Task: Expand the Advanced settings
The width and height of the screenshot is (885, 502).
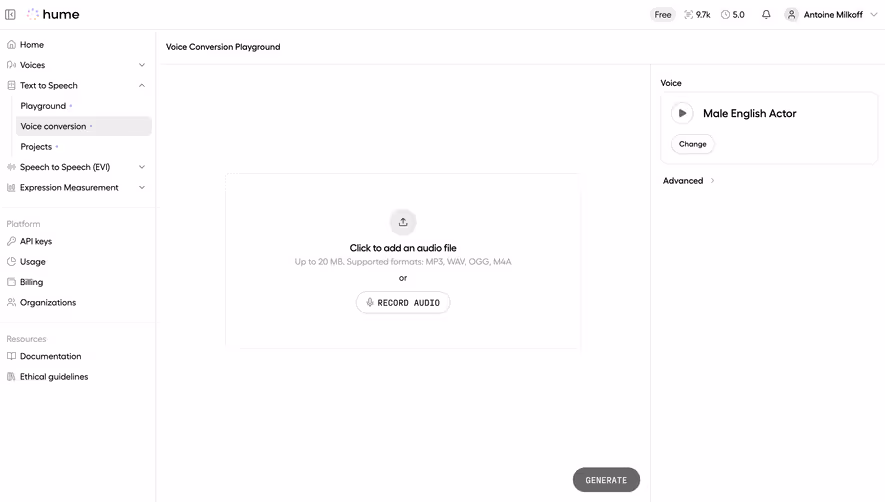Action: [x=689, y=181]
